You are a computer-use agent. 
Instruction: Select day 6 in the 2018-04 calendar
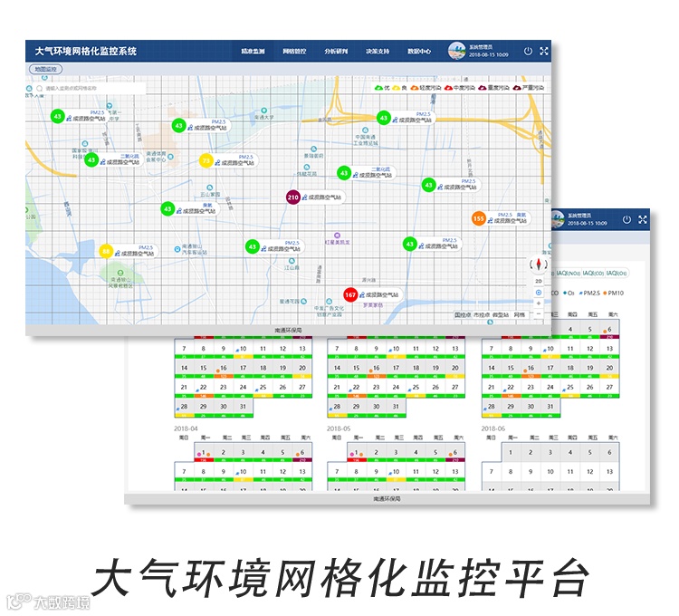pos(301,453)
